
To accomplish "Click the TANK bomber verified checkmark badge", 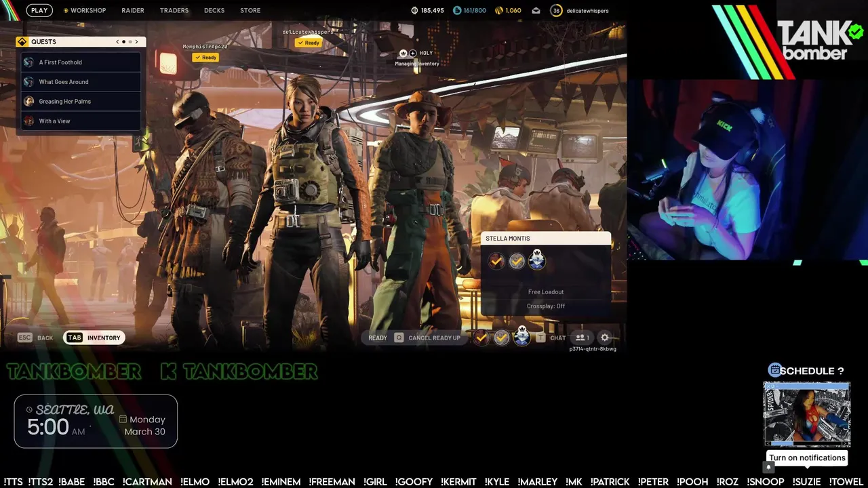I will pos(855,31).
